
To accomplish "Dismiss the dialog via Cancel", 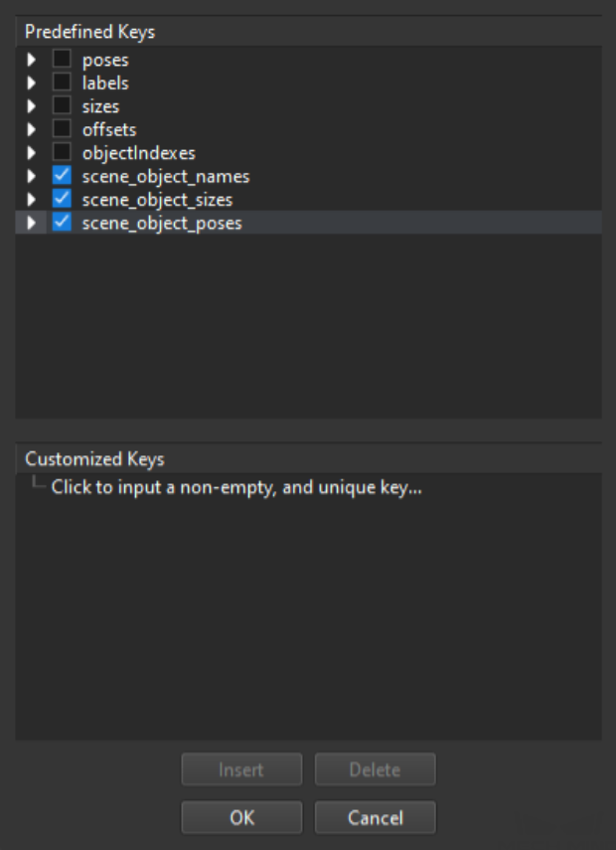I will click(375, 818).
